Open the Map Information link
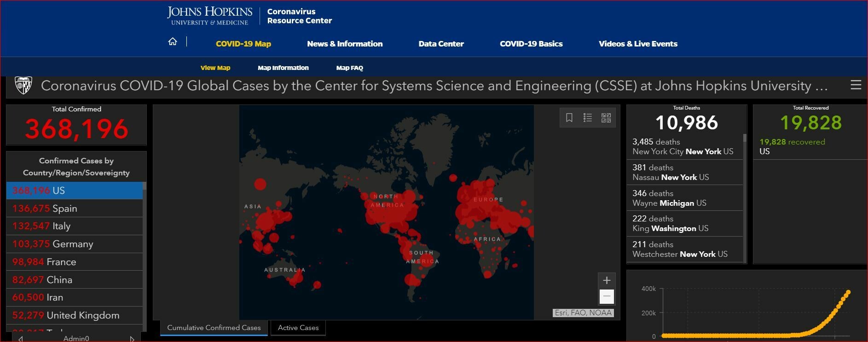 [x=283, y=68]
